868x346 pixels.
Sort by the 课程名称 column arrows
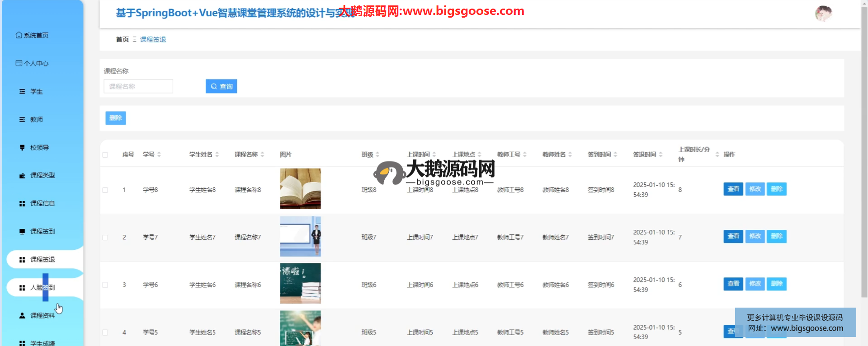pyautogui.click(x=262, y=154)
